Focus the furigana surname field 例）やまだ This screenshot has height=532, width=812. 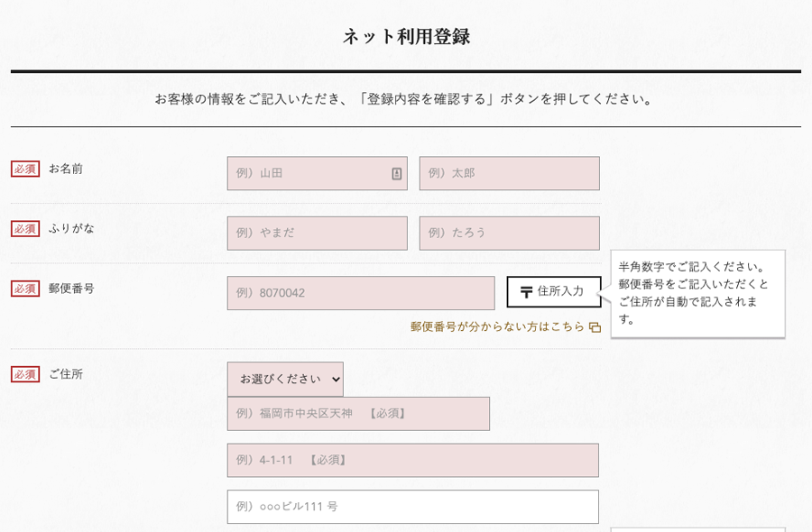pyautogui.click(x=318, y=234)
